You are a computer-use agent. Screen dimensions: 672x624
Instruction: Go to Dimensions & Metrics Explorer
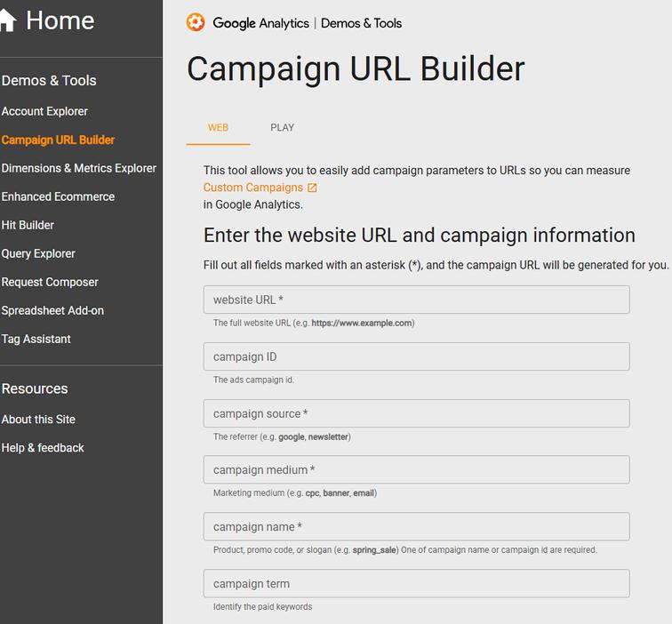coord(78,168)
